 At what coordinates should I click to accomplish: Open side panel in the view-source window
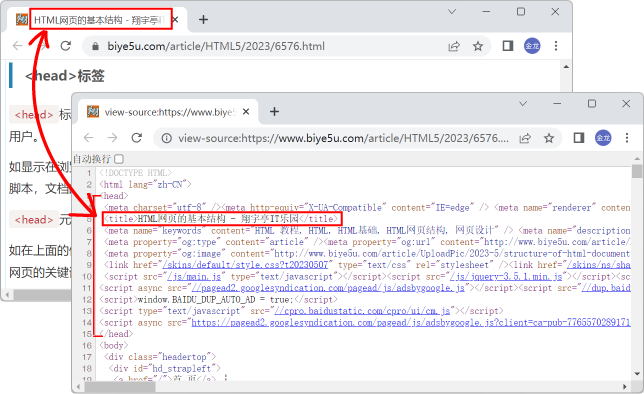coord(579,138)
